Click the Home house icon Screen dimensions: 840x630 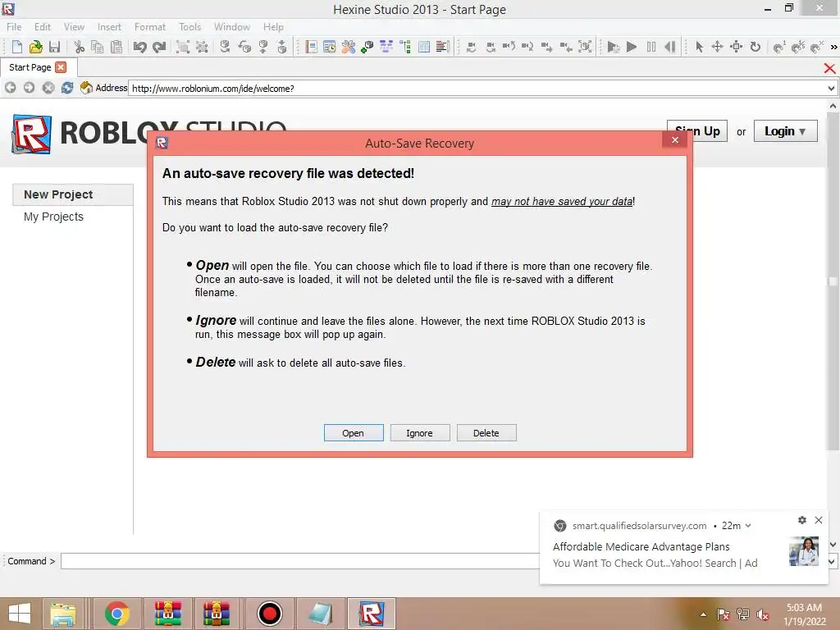click(x=86, y=87)
